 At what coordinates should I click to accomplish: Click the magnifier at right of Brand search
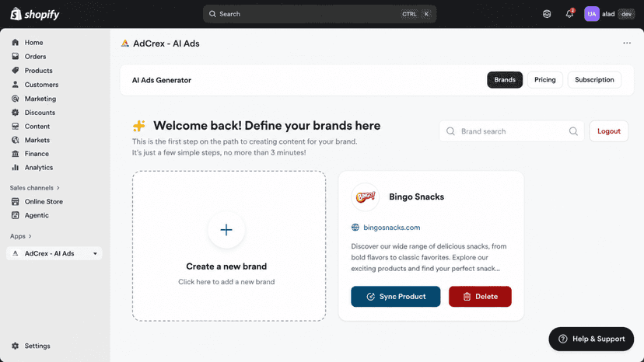573,131
